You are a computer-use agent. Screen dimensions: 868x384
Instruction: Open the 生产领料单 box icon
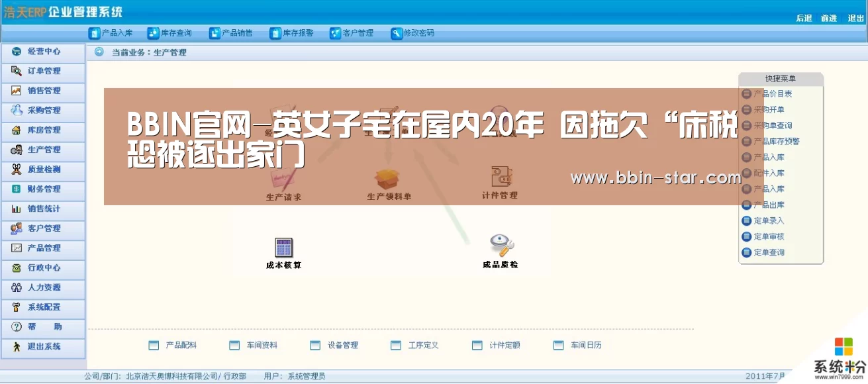[x=389, y=185]
